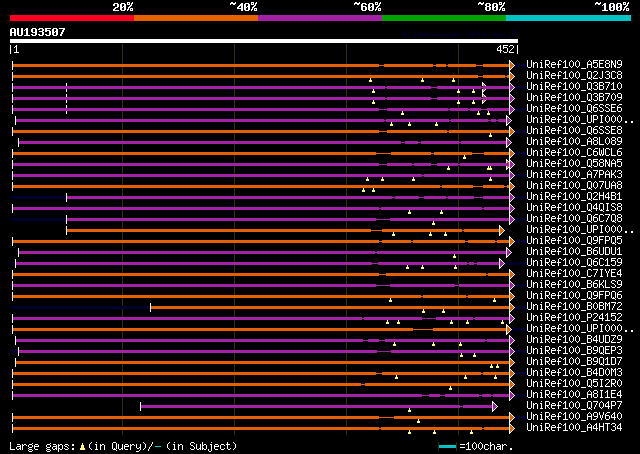This screenshot has width=640, height=454.
Task: Open the UniRef100_A4HT34 hit label
Action: 574,428
